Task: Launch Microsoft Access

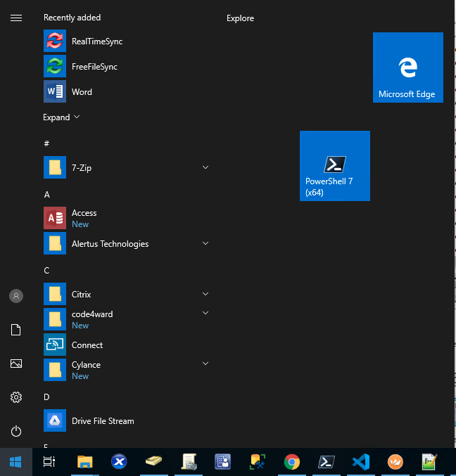Action: pyautogui.click(x=126, y=218)
